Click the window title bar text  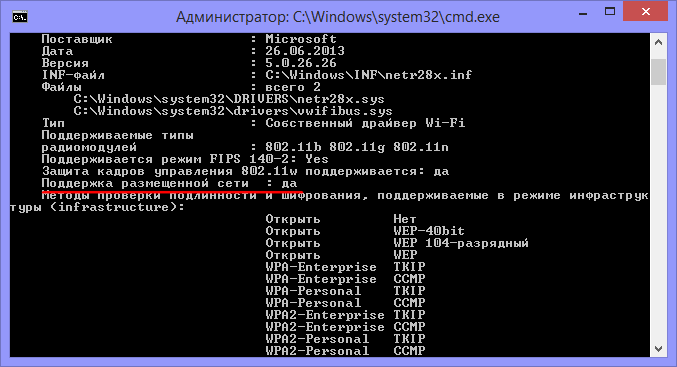(338, 17)
